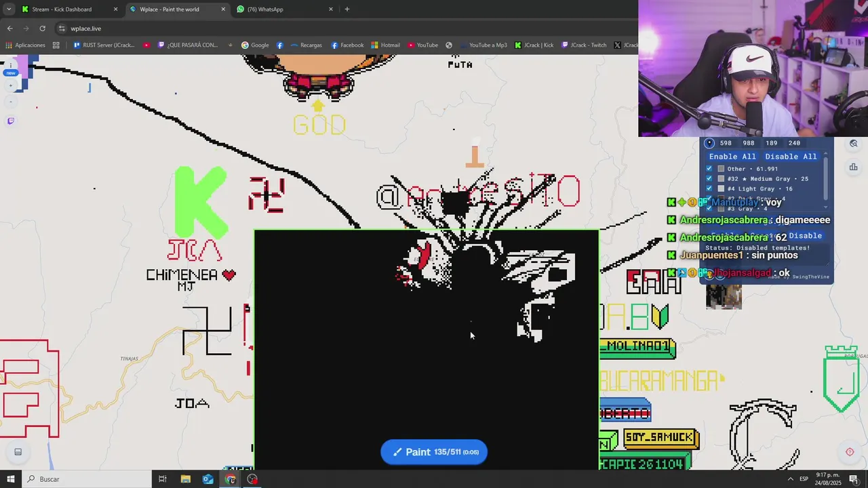The image size is (868, 488).
Task: Go back in browser history
Action: (x=9, y=28)
